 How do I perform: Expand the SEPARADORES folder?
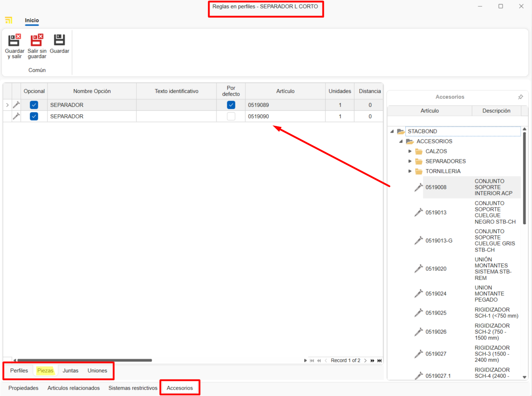410,161
